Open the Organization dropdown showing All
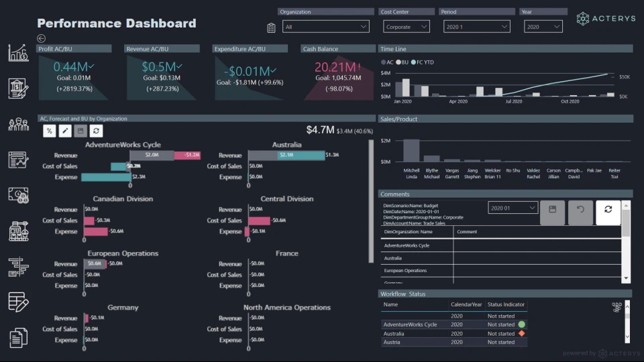The height and width of the screenshot is (362, 644). (326, 27)
